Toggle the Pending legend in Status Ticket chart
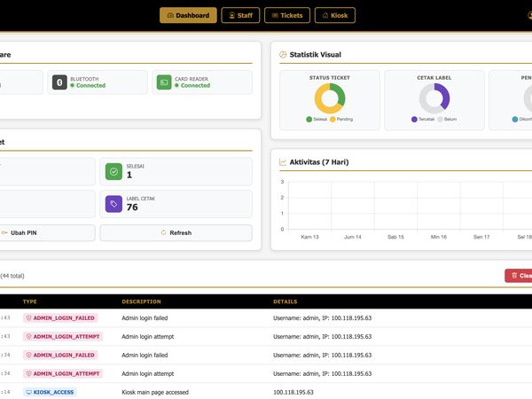Screen dimensions: 532x399 point(341,120)
